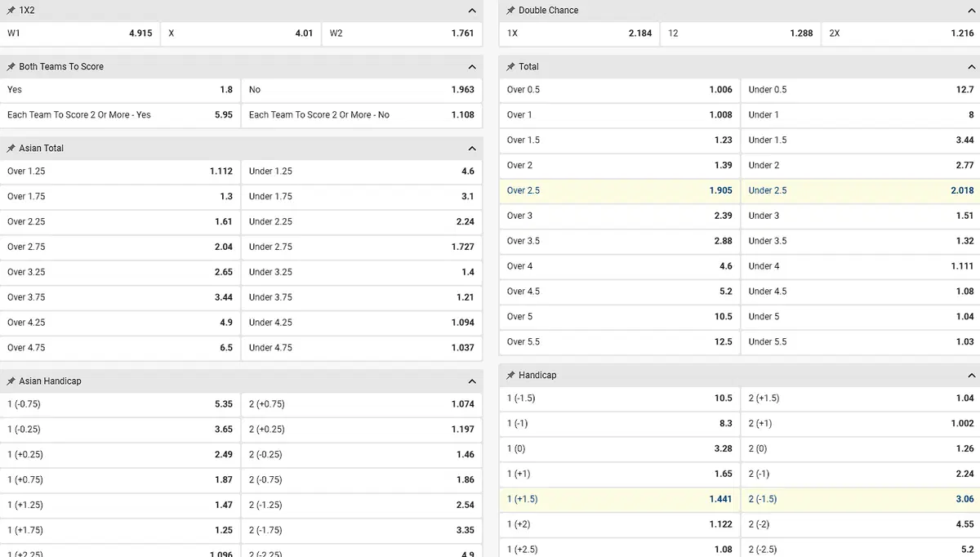
Task: Collapse the Total section
Action: click(971, 67)
